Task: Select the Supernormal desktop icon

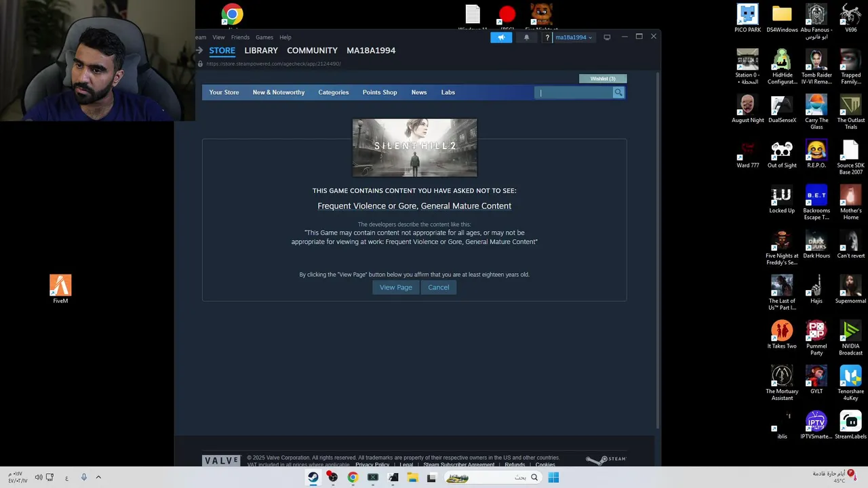Action: (851, 289)
